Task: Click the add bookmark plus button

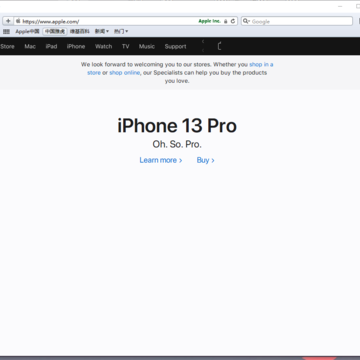Action: [x=8, y=21]
